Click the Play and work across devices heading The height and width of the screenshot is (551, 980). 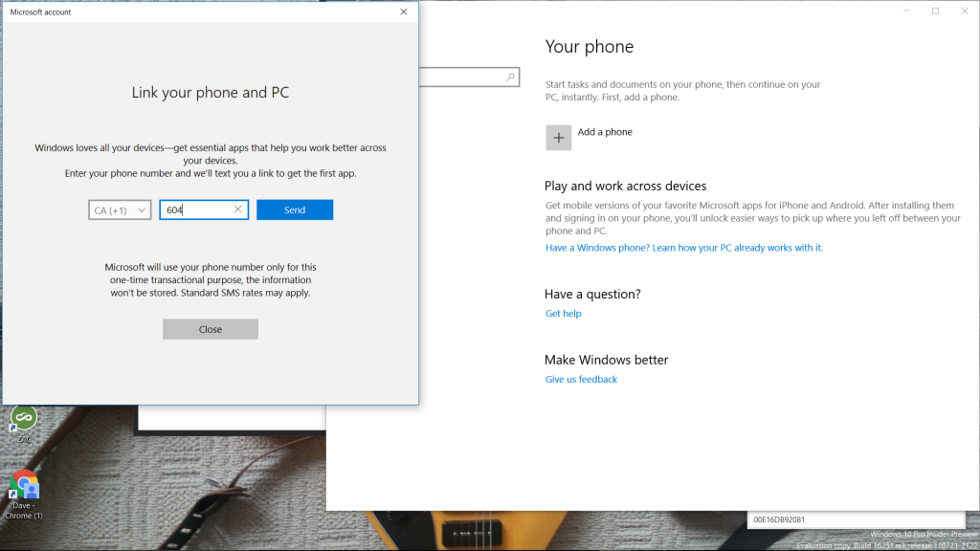625,187
